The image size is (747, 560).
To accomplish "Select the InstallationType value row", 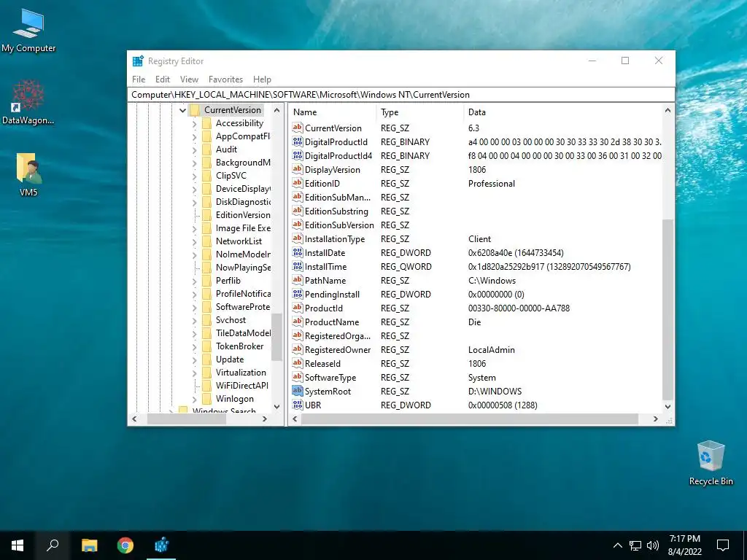I will (x=475, y=238).
